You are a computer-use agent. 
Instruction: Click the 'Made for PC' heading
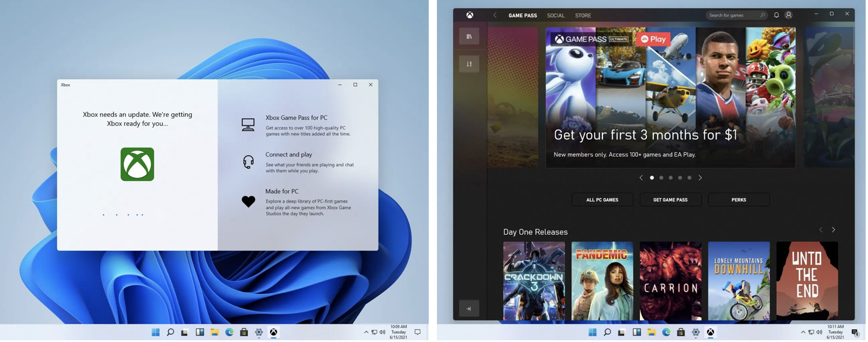click(283, 192)
